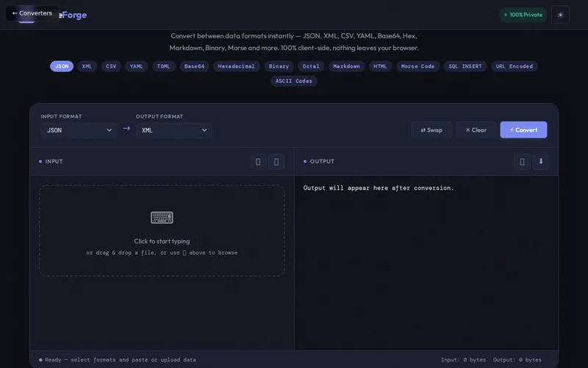Pick the HTML format chip
The image size is (588, 368).
click(x=380, y=66)
